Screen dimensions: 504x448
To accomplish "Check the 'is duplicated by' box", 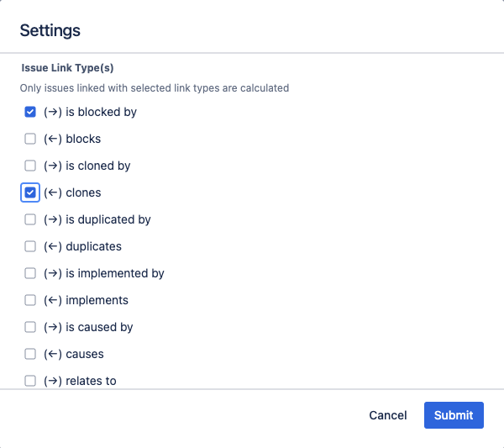I will pyautogui.click(x=30, y=219).
